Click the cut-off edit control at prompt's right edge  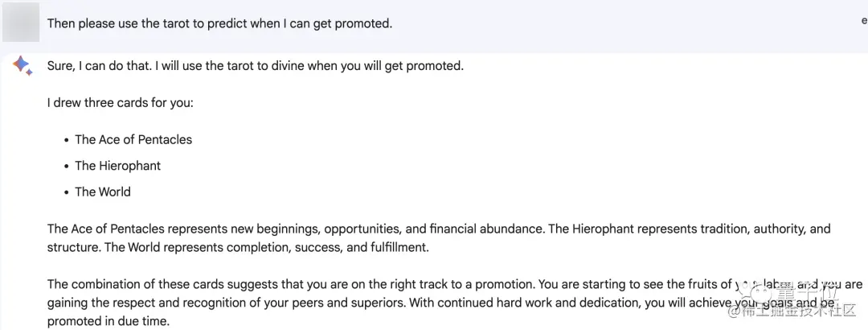(863, 22)
